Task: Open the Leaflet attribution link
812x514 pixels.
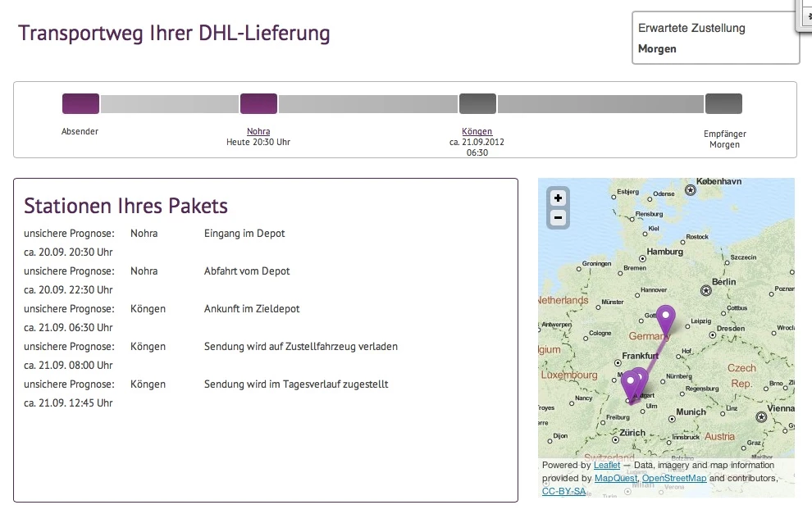Action: [607, 465]
